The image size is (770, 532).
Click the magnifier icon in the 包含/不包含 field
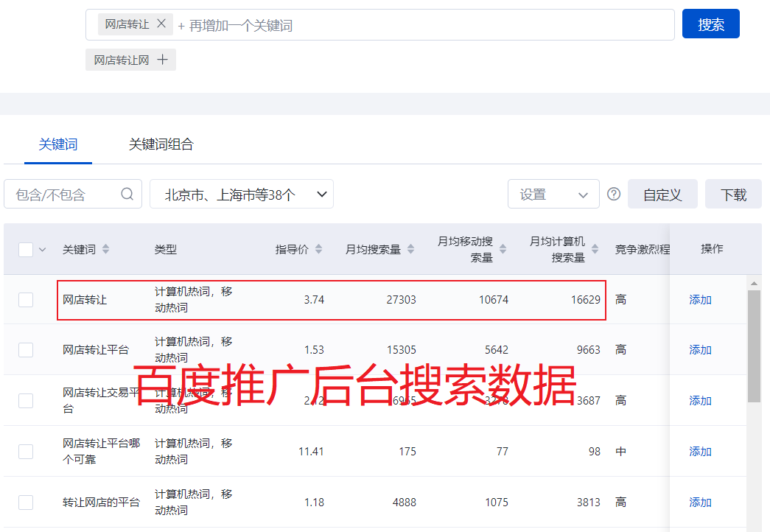point(127,193)
